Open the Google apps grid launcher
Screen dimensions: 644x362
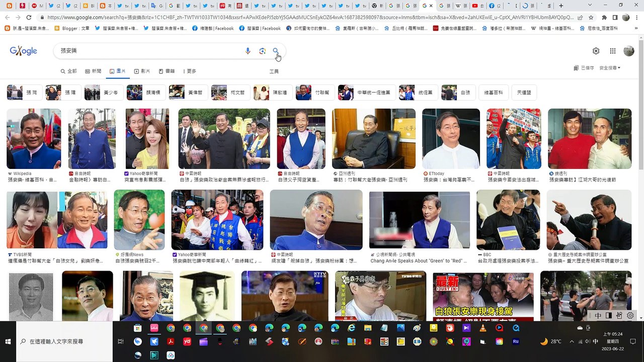(613, 51)
